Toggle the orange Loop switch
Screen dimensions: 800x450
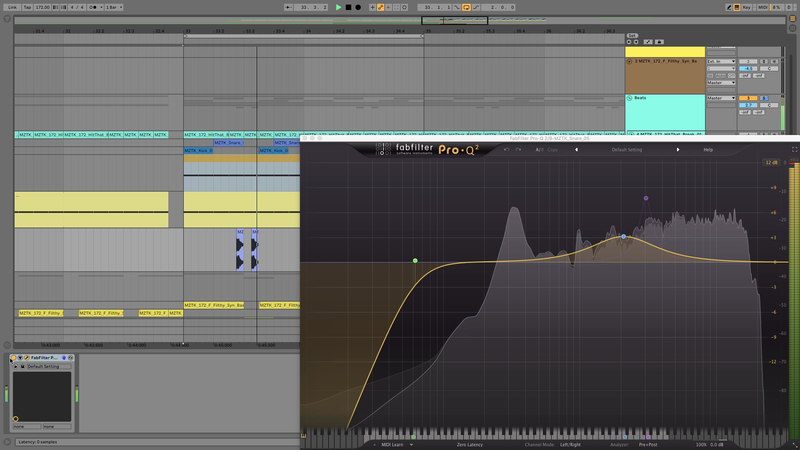point(466,7)
